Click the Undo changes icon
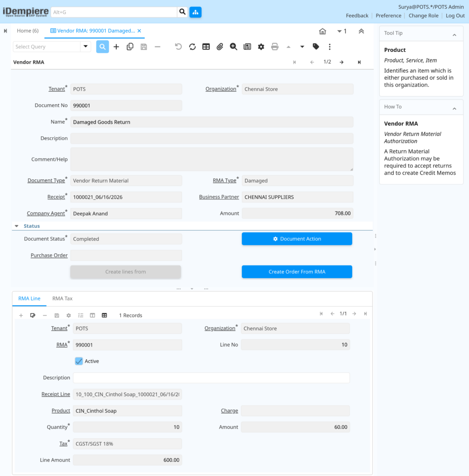Image resolution: width=469 pixels, height=476 pixels. [178, 47]
